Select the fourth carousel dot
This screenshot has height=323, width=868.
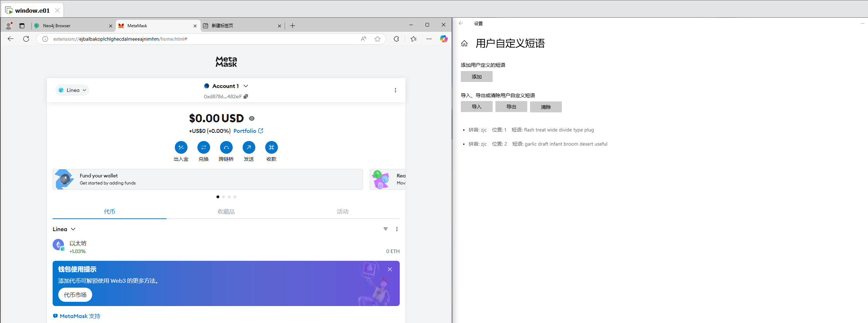coord(235,197)
